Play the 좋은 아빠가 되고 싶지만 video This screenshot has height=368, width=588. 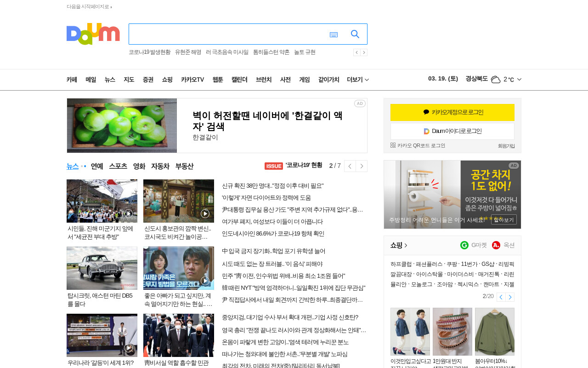[205, 281]
